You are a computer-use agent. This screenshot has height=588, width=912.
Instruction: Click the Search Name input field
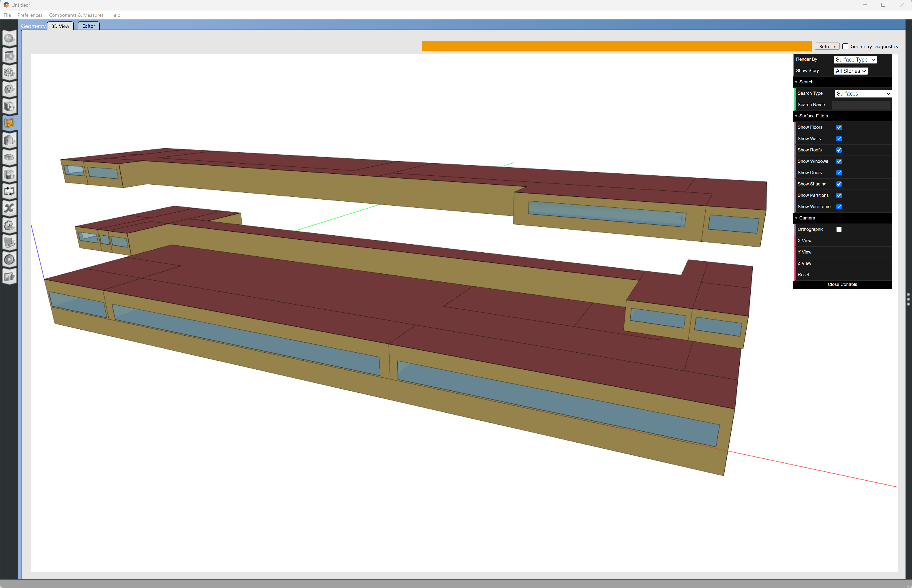pos(861,105)
